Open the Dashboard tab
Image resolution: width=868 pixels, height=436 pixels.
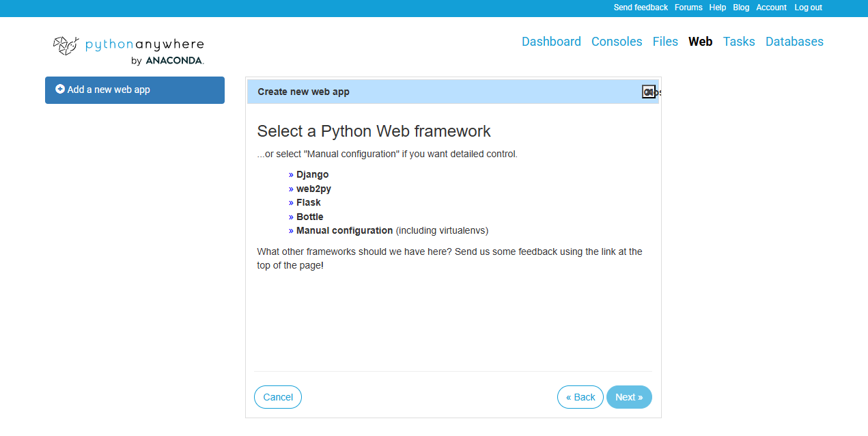551,42
